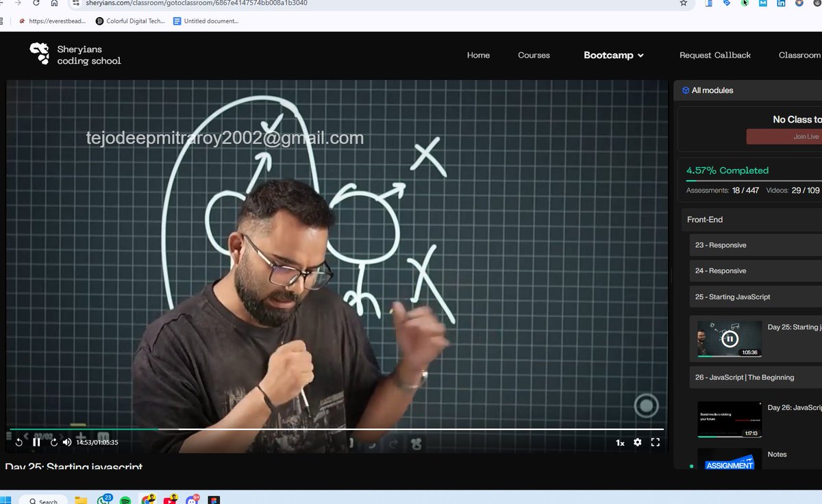Click Assessments: 18 / 447 count
The width and height of the screenshot is (822, 504).
click(723, 190)
